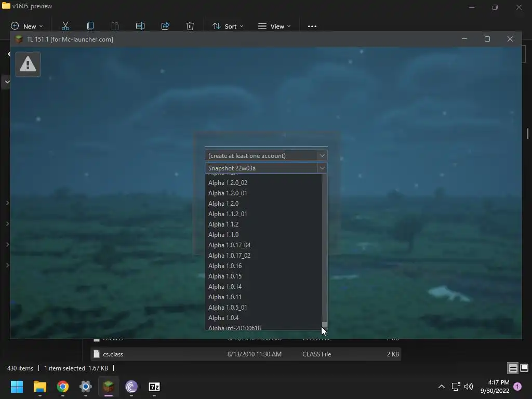Select the cs.class file row

[x=246, y=354]
